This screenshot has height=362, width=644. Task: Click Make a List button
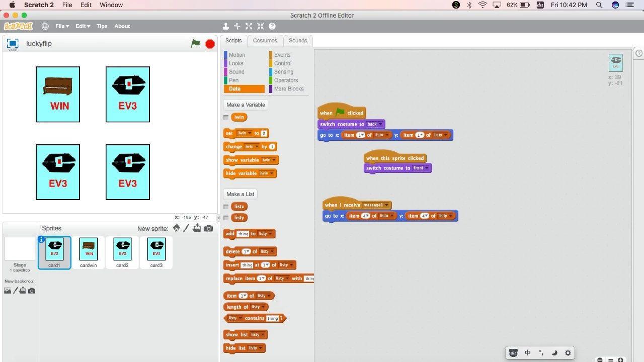240,194
